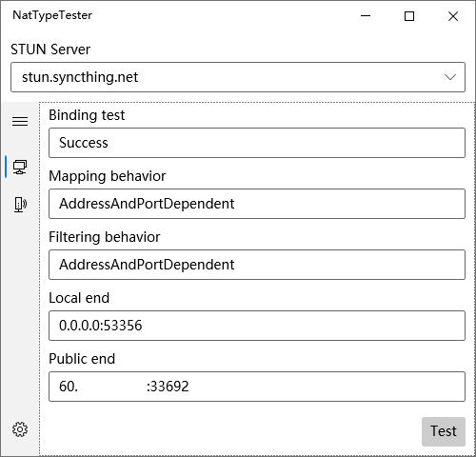The width and height of the screenshot is (476, 457).
Task: Focus the Public end address field
Action: 257,387
